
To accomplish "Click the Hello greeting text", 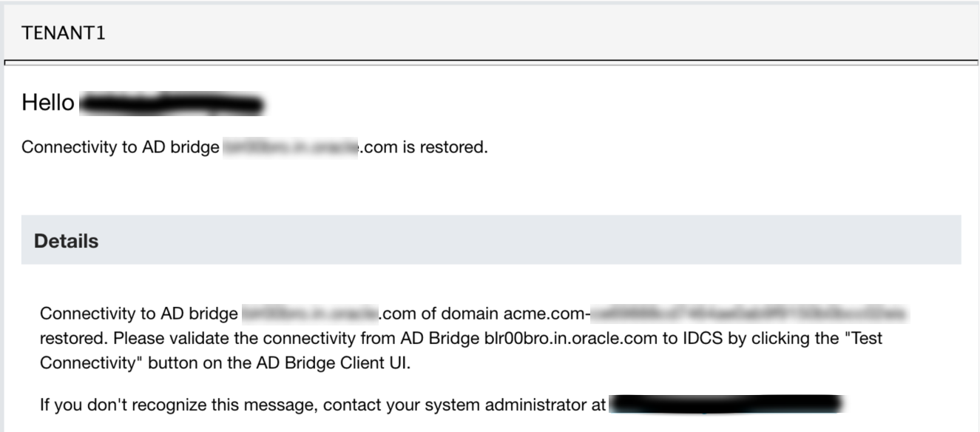I will point(48,103).
